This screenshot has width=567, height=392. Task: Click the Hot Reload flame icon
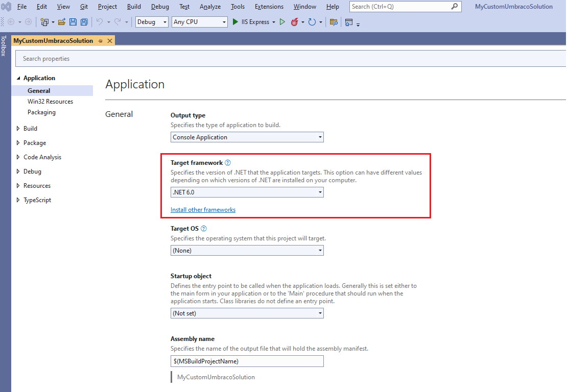295,22
